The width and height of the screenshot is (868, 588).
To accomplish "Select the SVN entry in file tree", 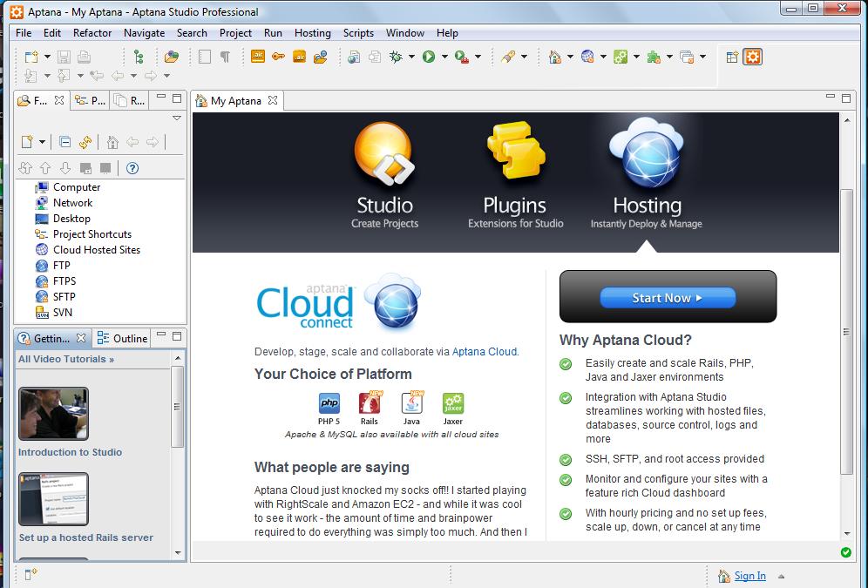I will 54,313.
